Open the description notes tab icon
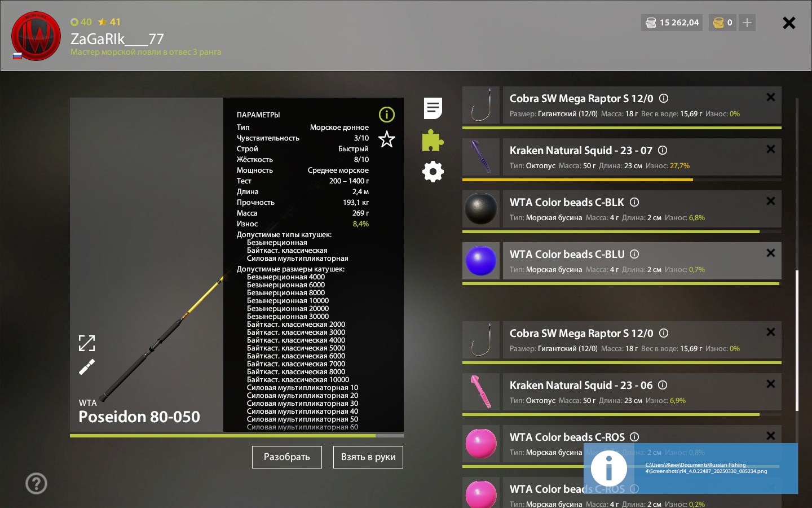Viewport: 812px width, 508px height. [433, 108]
